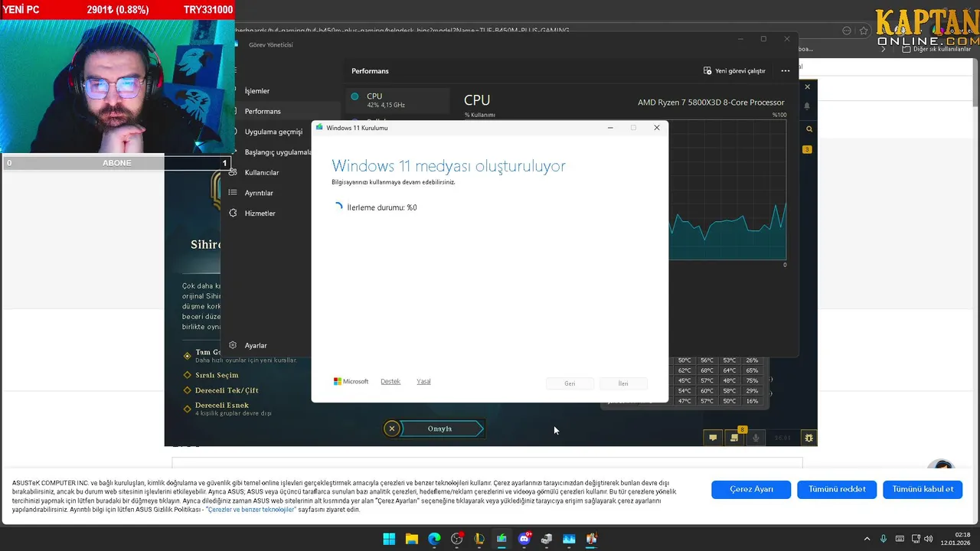Open Task Manager three-dots menu

(x=786, y=71)
